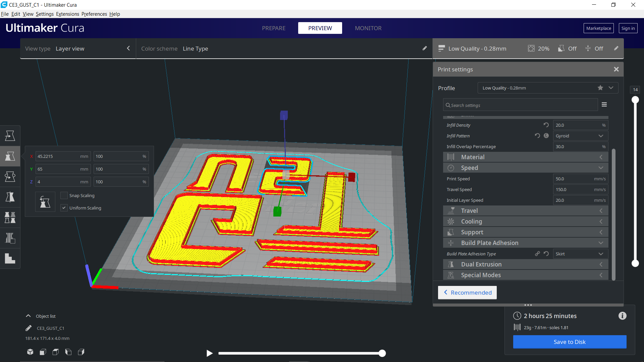Viewport: 644px width, 362px height.
Task: Click the simulation path slider handle
Action: click(x=382, y=353)
